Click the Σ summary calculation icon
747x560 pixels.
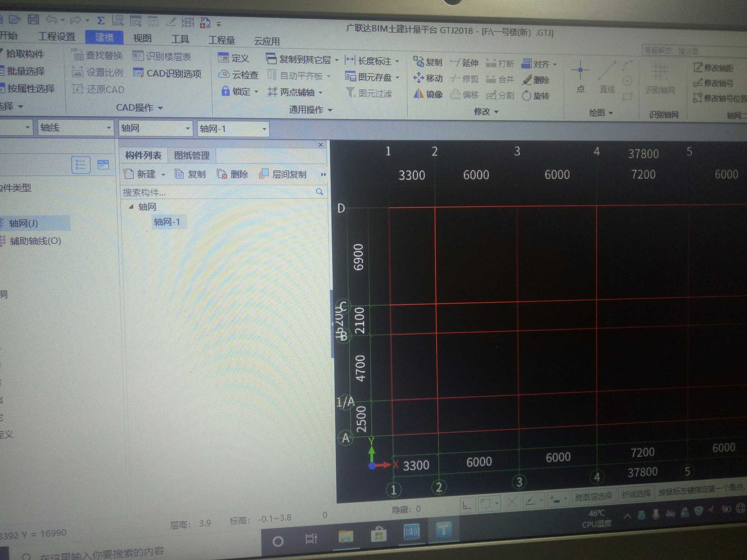tap(101, 20)
